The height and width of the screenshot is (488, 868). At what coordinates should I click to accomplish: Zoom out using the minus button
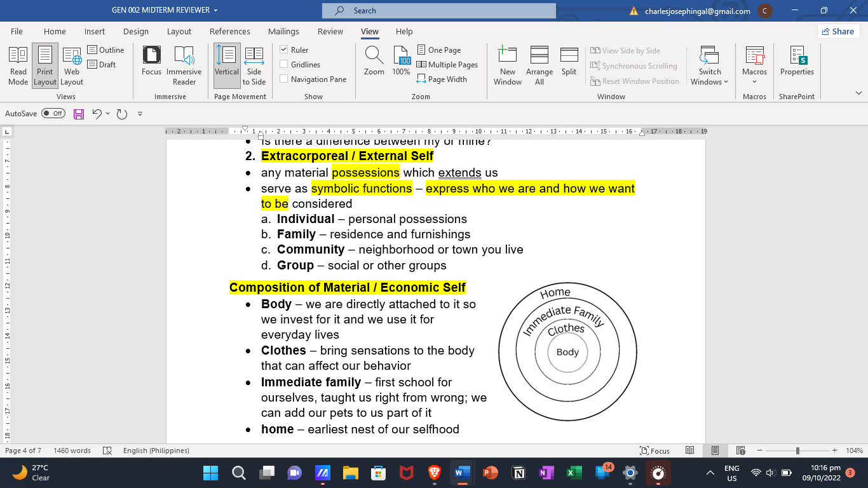[759, 451]
